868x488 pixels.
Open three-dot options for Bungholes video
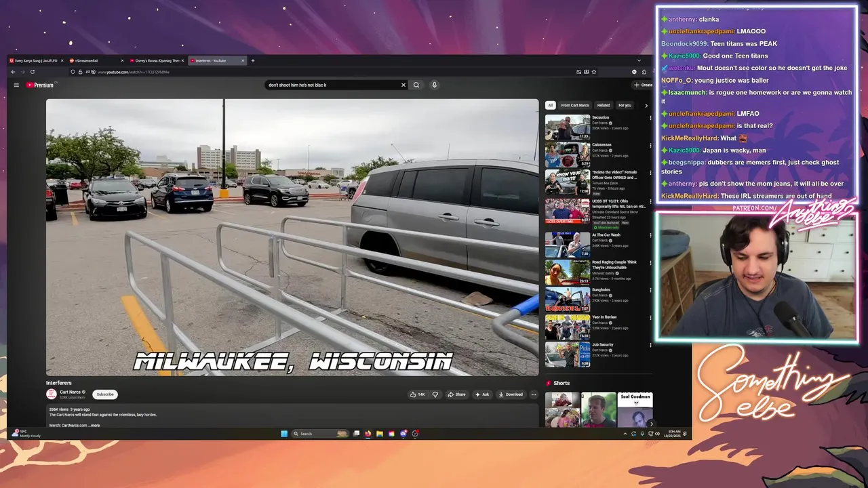[x=650, y=290]
